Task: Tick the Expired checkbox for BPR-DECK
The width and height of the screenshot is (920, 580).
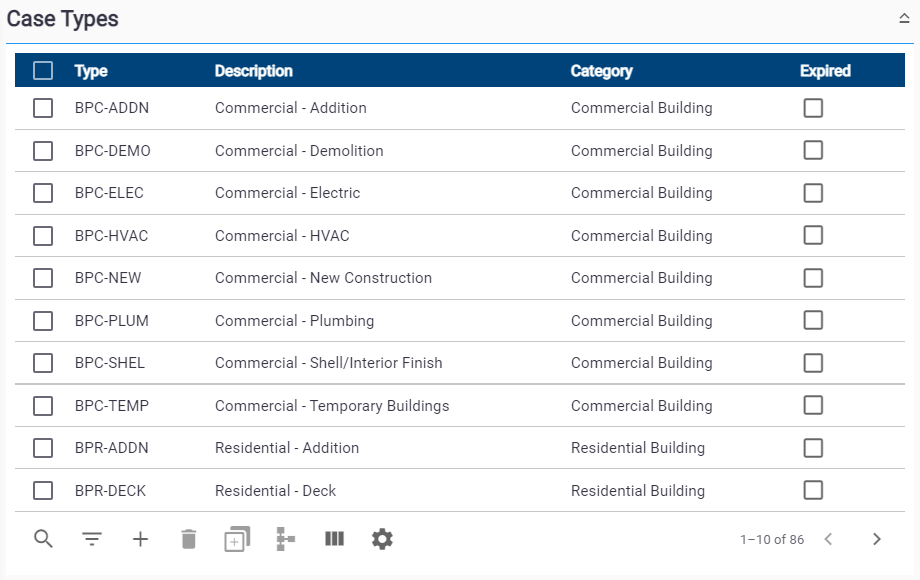Action: point(813,490)
